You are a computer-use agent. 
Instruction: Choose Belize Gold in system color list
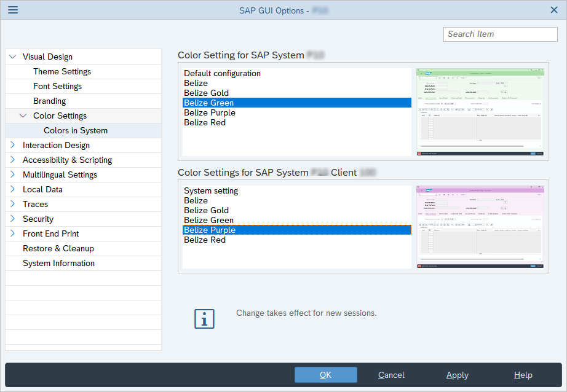click(297, 93)
